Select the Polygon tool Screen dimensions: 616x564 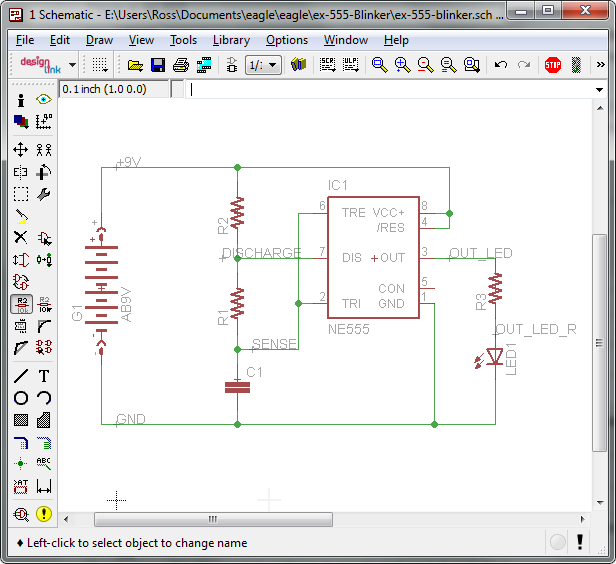(x=44, y=420)
